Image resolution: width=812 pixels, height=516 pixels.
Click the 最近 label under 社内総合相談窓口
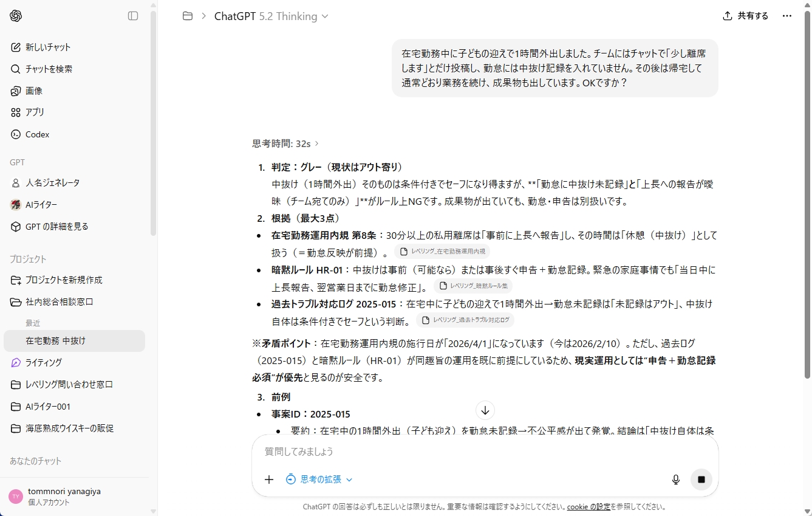tap(33, 323)
